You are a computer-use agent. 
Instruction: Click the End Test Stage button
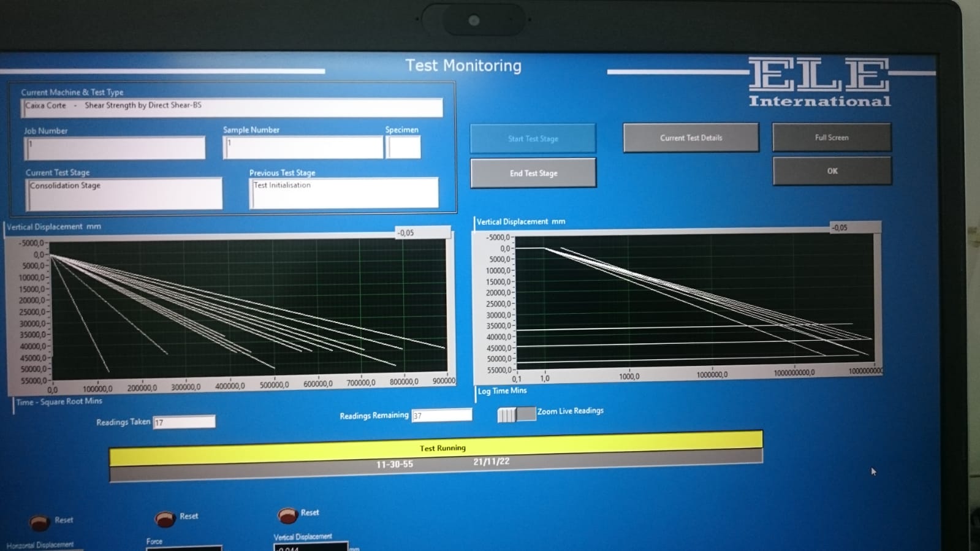pos(533,173)
